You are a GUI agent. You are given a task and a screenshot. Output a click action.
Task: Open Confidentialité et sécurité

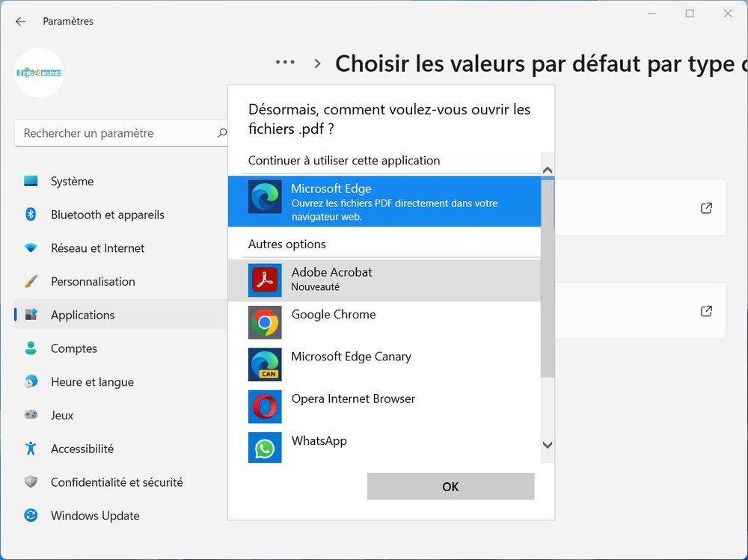point(122,482)
